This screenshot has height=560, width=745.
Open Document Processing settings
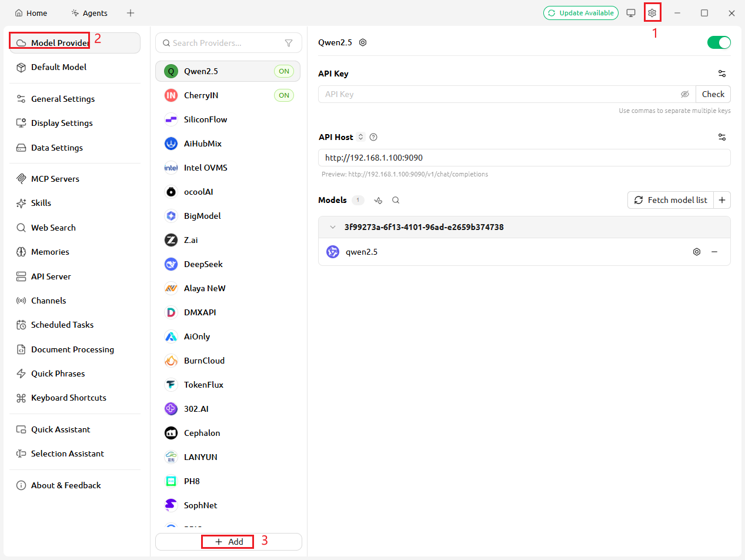pos(75,349)
